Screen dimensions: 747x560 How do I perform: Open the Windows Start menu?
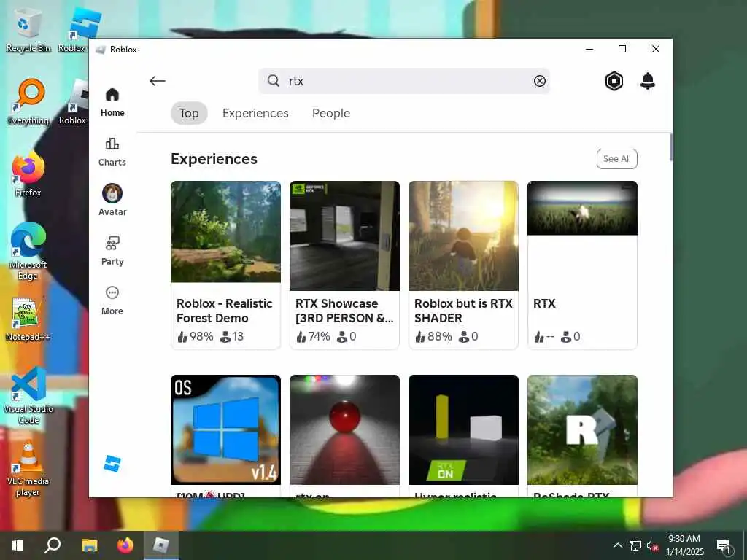point(18,545)
